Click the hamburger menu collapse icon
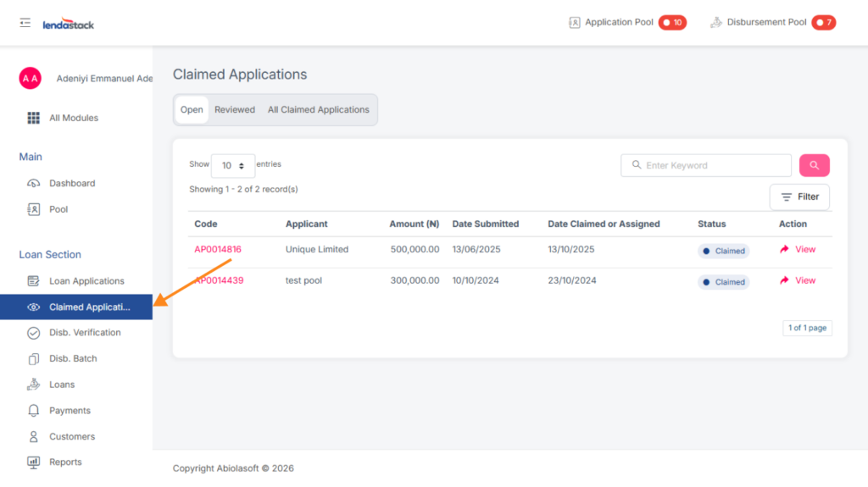This screenshot has height=487, width=868. pos(25,23)
